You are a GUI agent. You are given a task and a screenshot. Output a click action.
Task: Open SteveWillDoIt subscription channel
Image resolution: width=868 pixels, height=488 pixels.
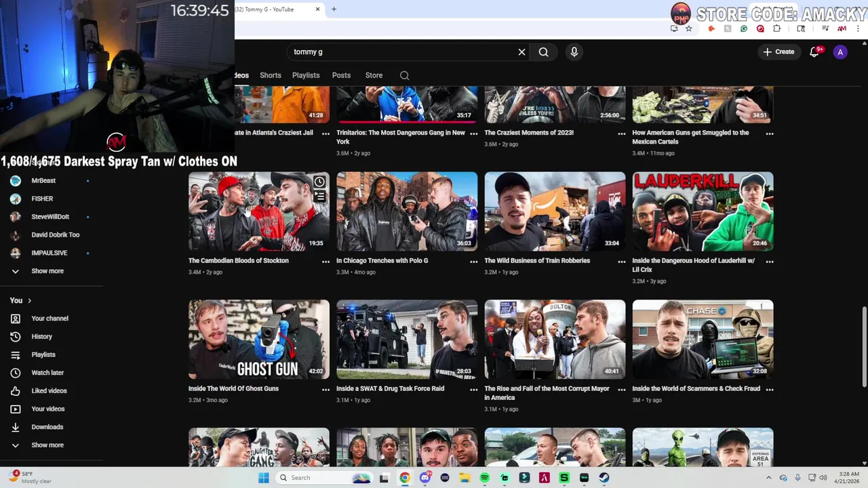pyautogui.click(x=51, y=217)
